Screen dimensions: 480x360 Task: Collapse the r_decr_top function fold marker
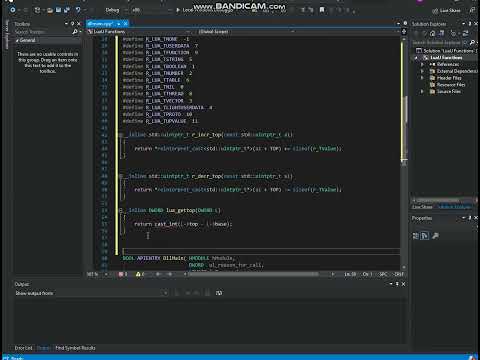(x=121, y=176)
